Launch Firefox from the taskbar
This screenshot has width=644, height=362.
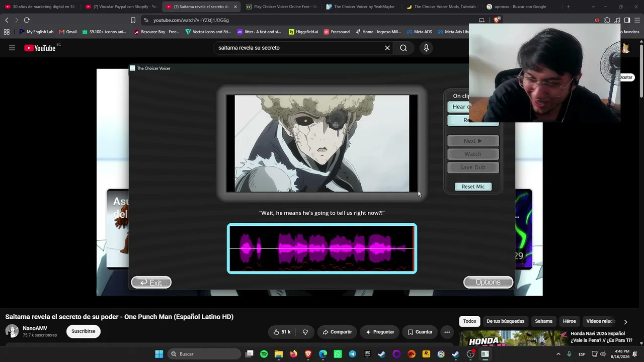293,354
